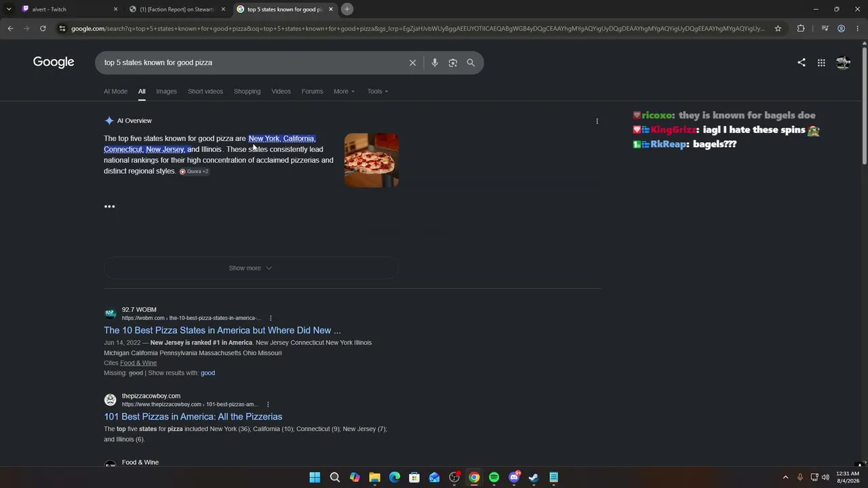This screenshot has width=868, height=488.
Task: Open the Google apps grid
Action: coord(821,62)
